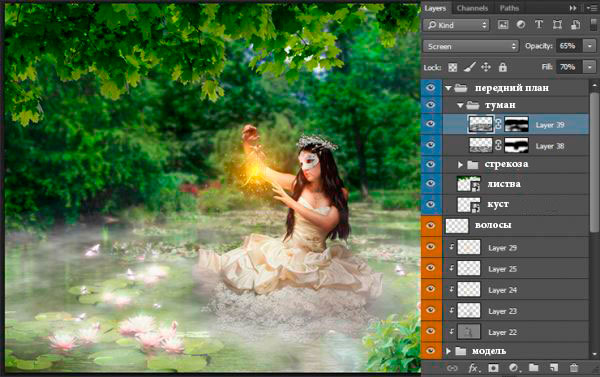Viewport: 600px width, 377px height.
Task: Open the Screen blend mode dropdown
Action: (x=471, y=46)
